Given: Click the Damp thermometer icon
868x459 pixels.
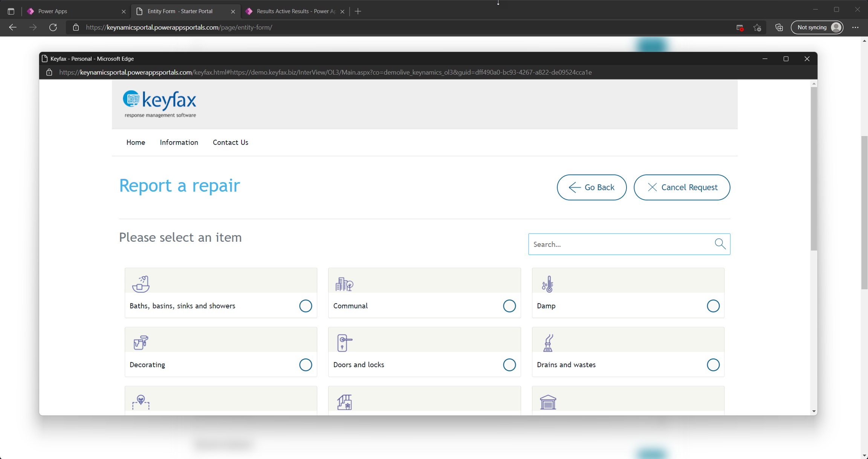Looking at the screenshot, I should point(547,284).
